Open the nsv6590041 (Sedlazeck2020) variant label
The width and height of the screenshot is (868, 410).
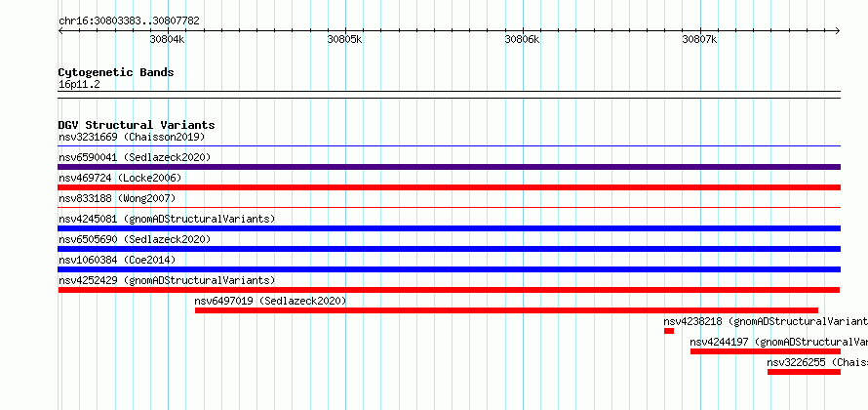135,157
